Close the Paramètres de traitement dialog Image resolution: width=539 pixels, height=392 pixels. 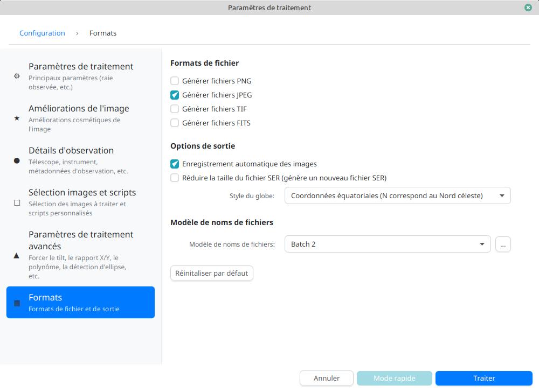click(x=528, y=8)
